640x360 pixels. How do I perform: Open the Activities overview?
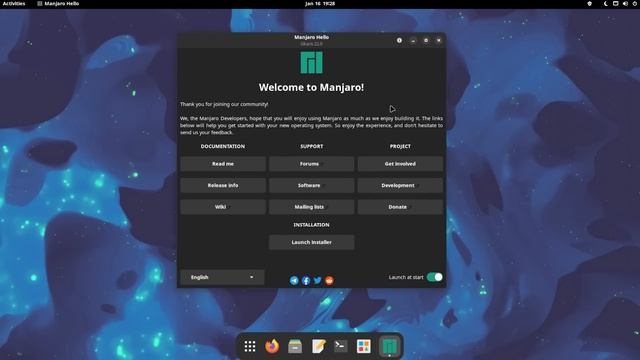(14, 4)
